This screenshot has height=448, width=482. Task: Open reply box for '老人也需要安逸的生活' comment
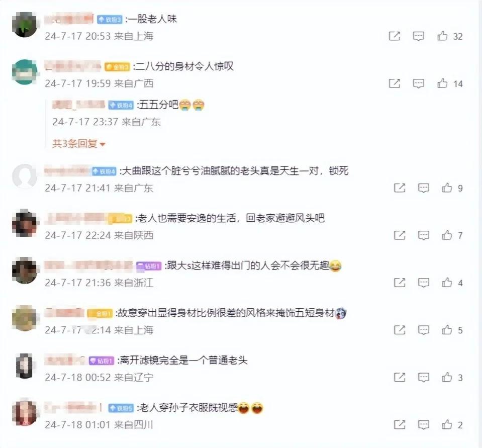[x=424, y=235]
